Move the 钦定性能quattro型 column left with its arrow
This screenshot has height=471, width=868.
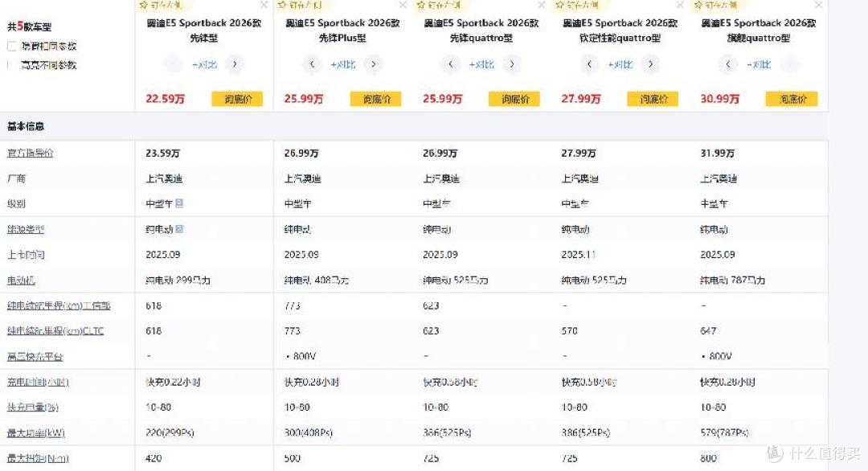coord(590,64)
